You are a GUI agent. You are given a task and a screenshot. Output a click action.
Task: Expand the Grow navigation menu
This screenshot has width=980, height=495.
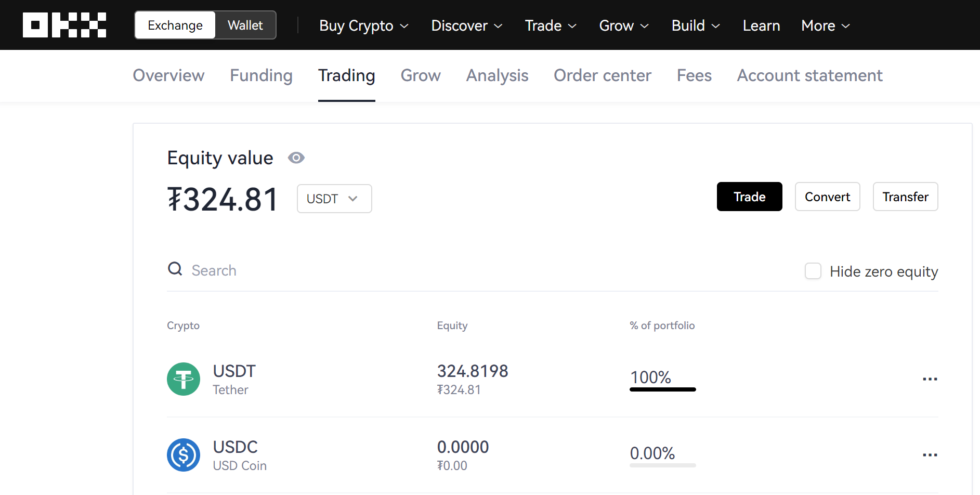click(624, 25)
